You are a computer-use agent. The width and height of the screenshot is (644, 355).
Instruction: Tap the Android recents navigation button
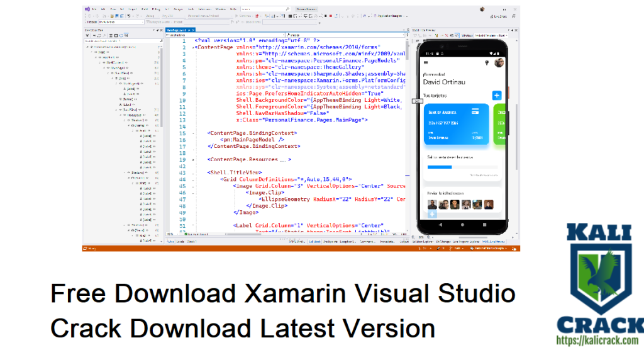tap(485, 225)
